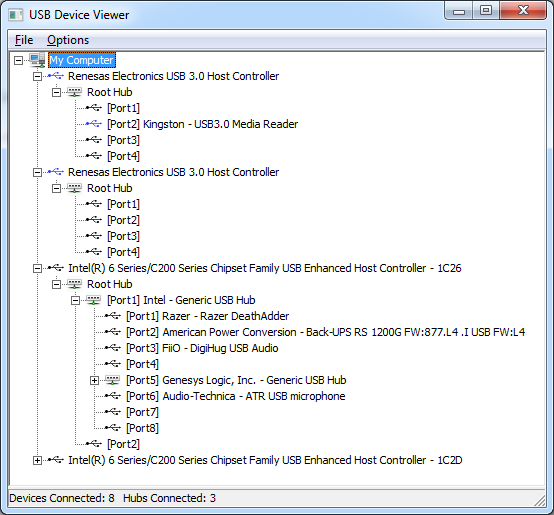554x515 pixels.
Task: Collapse the first Renesas Electronics host controller
Action: 37,76
